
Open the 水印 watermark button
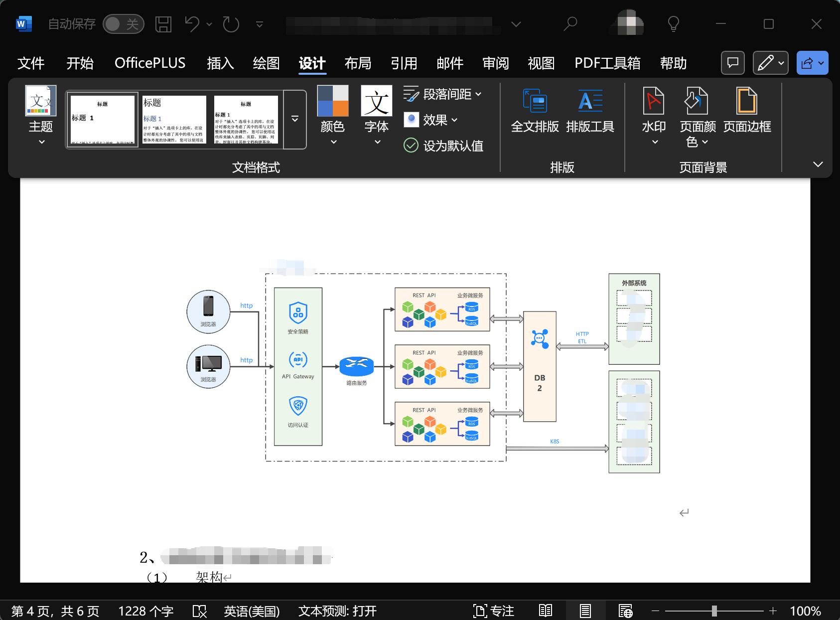654,116
